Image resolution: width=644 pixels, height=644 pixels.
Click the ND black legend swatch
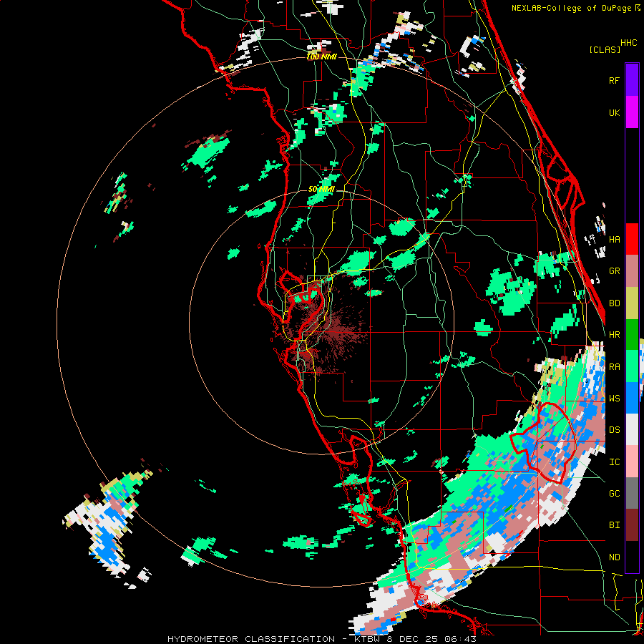pos(632,557)
